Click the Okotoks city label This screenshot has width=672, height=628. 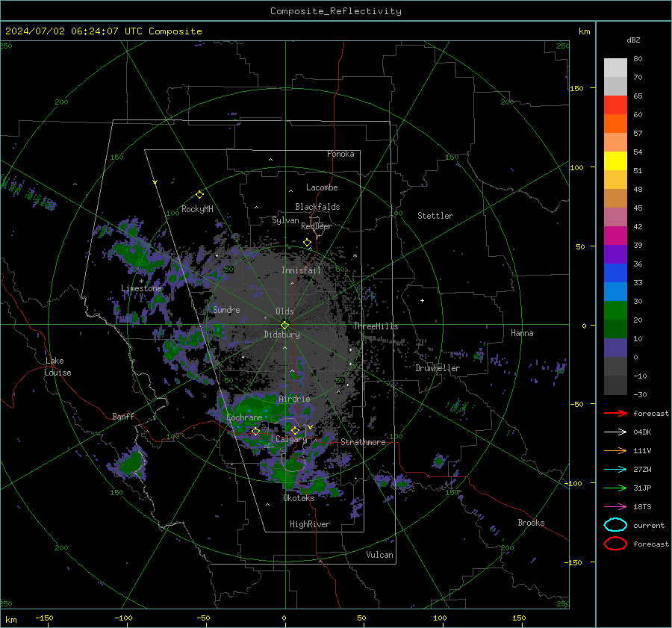299,498
